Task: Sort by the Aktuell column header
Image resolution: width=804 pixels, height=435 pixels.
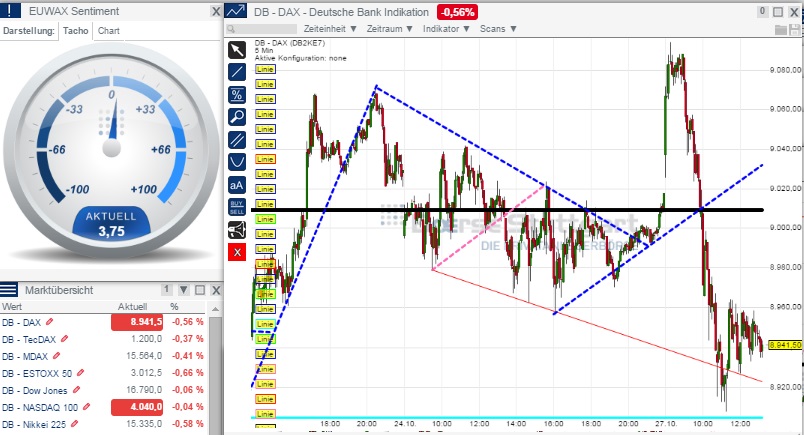Action: [x=132, y=307]
